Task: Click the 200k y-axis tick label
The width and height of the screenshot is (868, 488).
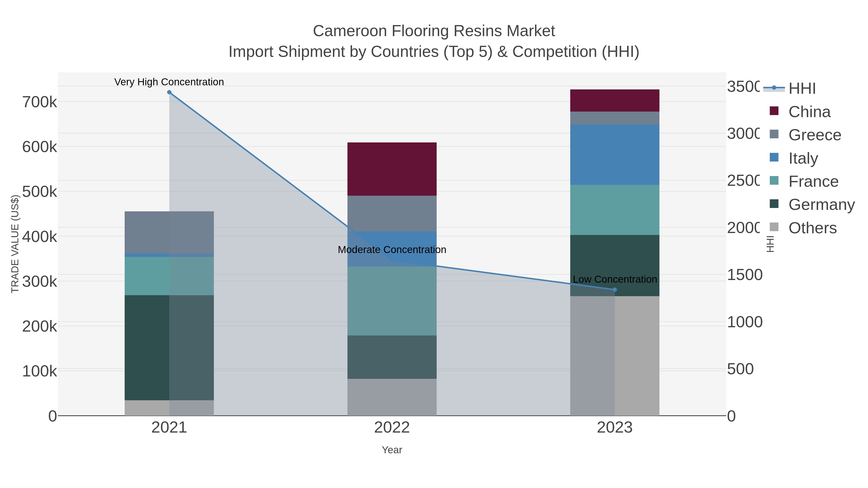Action: [40, 326]
